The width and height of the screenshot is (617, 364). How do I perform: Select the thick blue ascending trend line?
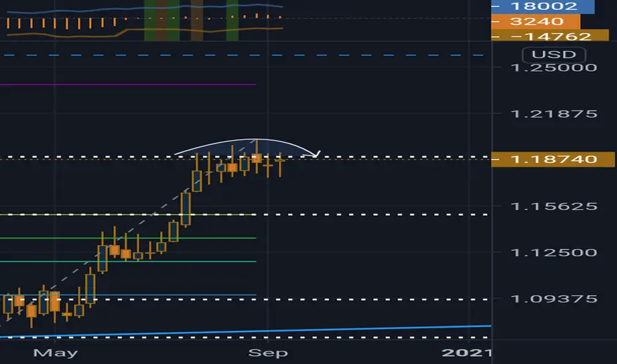click(x=246, y=332)
